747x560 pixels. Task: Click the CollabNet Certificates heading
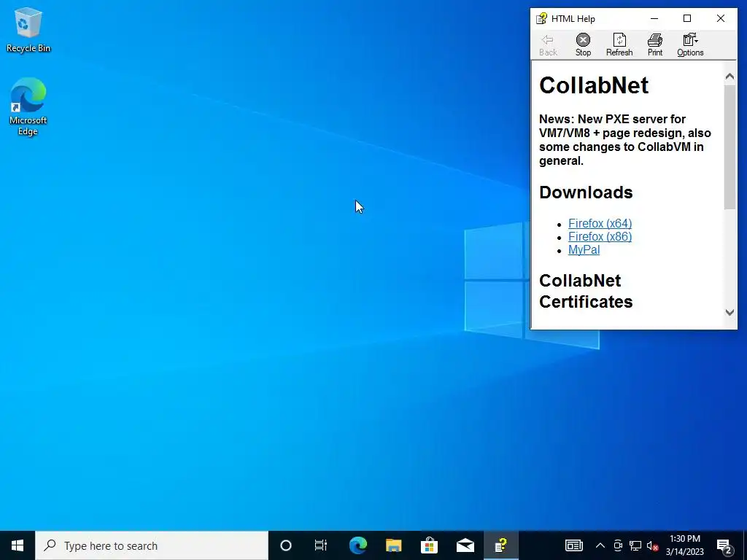[x=586, y=291]
